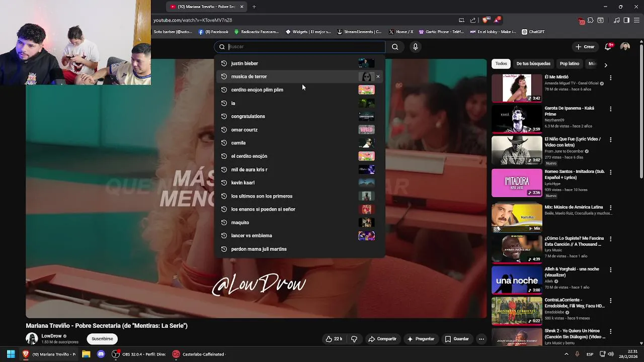Image resolution: width=644 pixels, height=362 pixels.
Task: Choose 'kevin kaarl' search suggestion
Action: click(300, 183)
